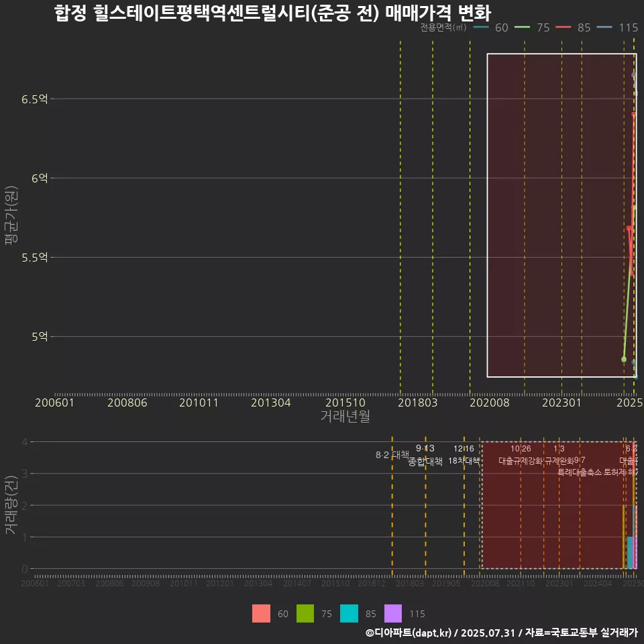Screen dimensions: 644x644
Task: Click the 전용면적(㎡) legend heading
Action: [x=443, y=27]
